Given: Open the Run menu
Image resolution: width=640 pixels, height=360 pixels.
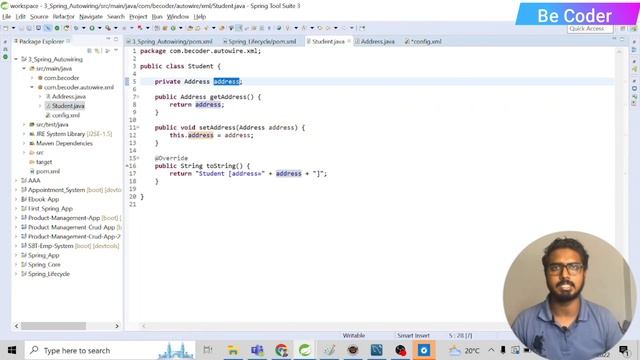Looking at the screenshot, I should (157, 17).
